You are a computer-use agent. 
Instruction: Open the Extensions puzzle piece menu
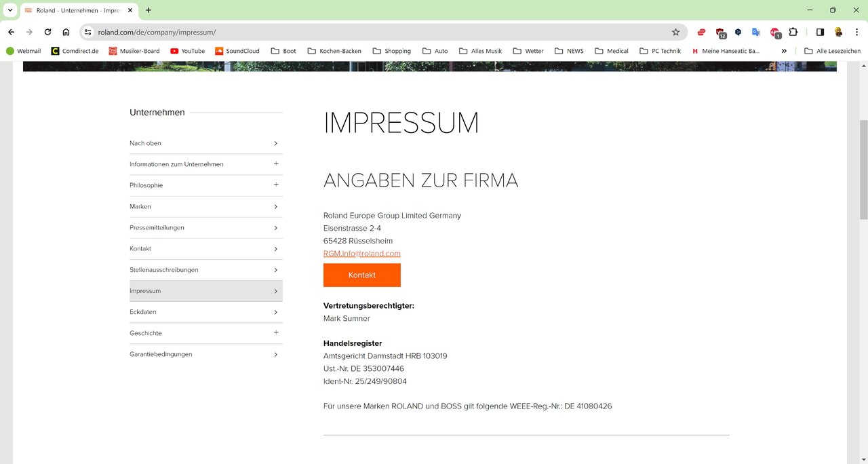coord(793,32)
